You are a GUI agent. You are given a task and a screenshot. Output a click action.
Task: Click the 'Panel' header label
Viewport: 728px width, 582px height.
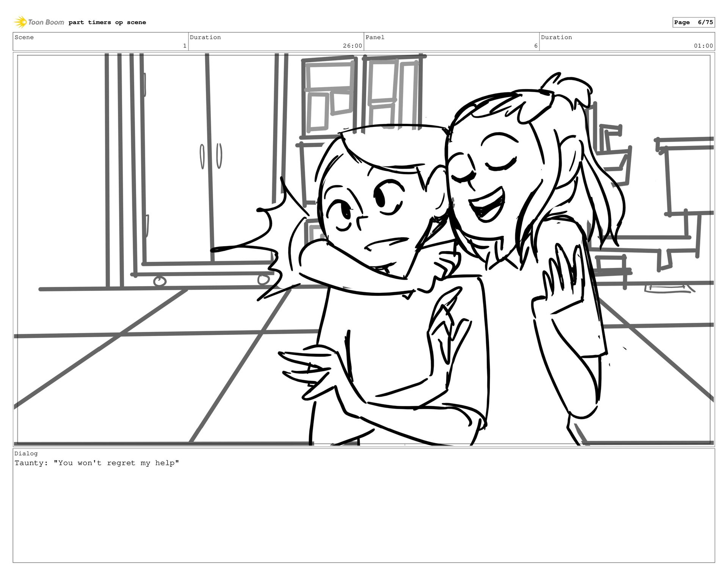pos(375,37)
